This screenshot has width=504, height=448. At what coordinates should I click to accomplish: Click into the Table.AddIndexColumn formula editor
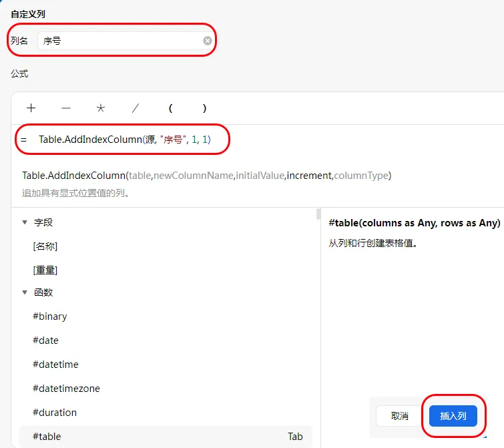pos(124,140)
